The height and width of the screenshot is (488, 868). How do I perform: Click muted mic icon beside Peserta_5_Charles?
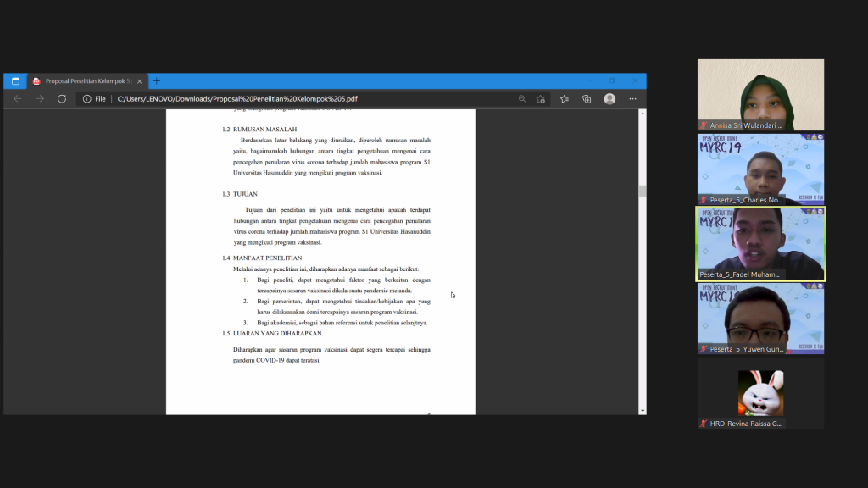704,200
